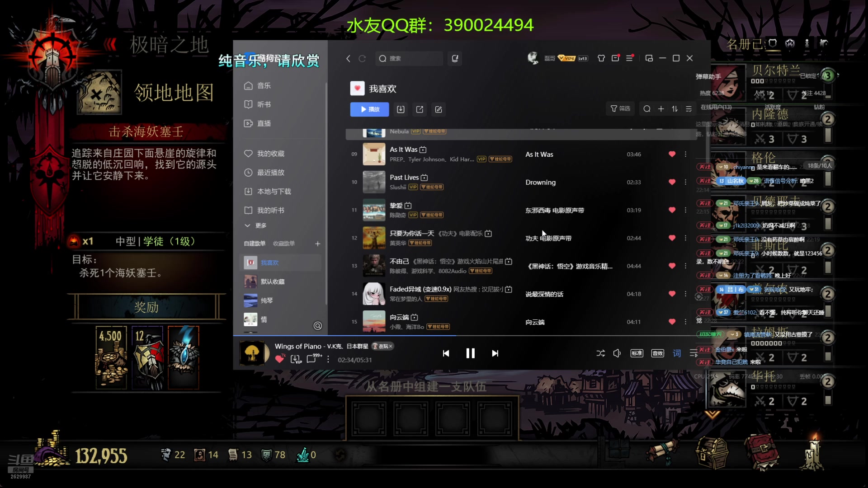Open the 默认收藏 playlist
Image resolution: width=868 pixels, height=488 pixels.
click(x=280, y=282)
